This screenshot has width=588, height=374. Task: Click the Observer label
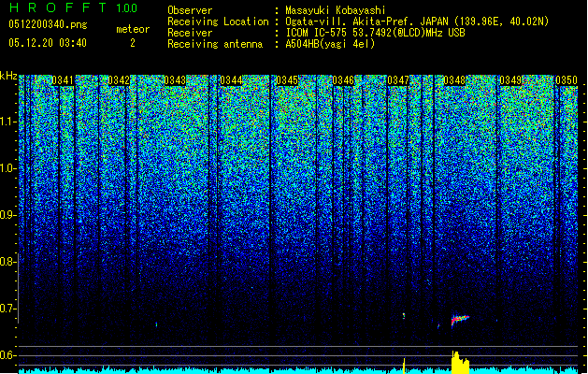[190, 10]
